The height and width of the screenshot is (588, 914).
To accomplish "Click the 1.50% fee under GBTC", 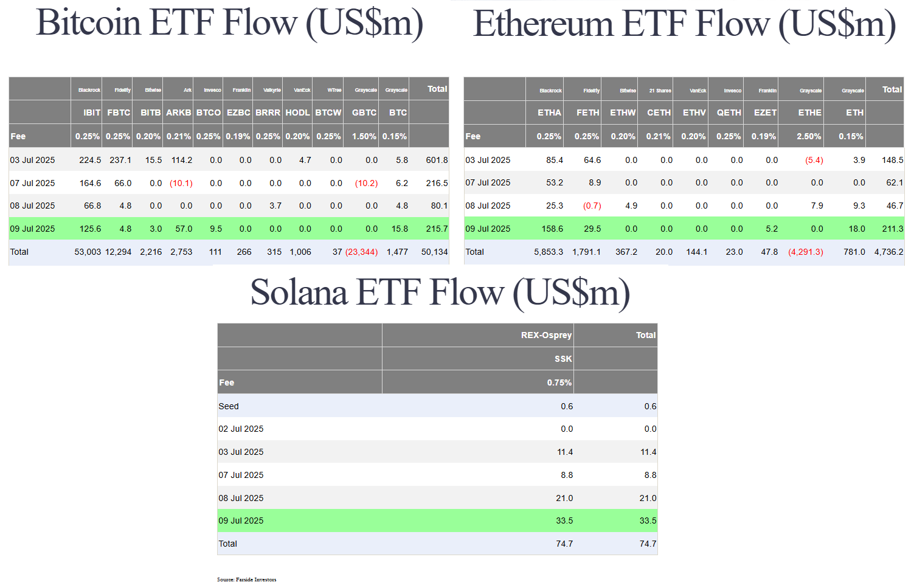I will tap(364, 136).
